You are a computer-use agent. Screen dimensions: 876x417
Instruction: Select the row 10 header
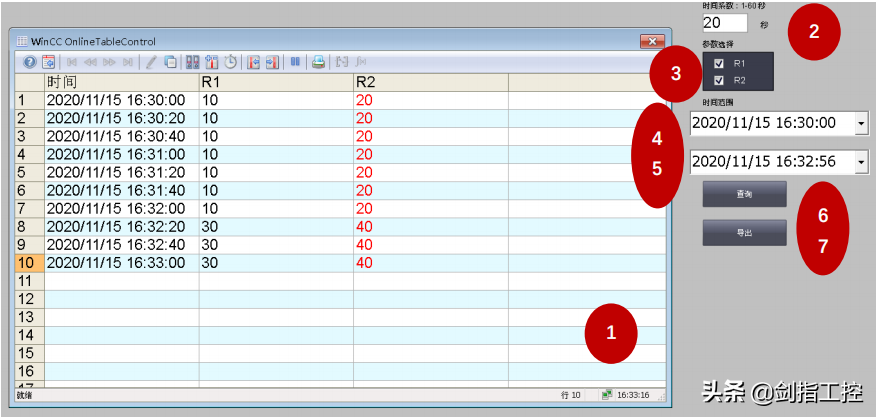[x=28, y=263]
